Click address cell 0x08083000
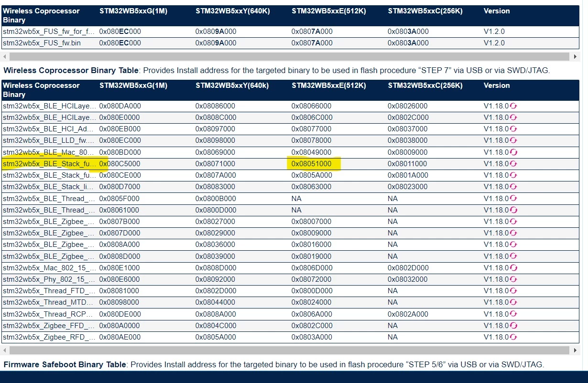This screenshot has height=383, width=588. pyautogui.click(x=215, y=187)
